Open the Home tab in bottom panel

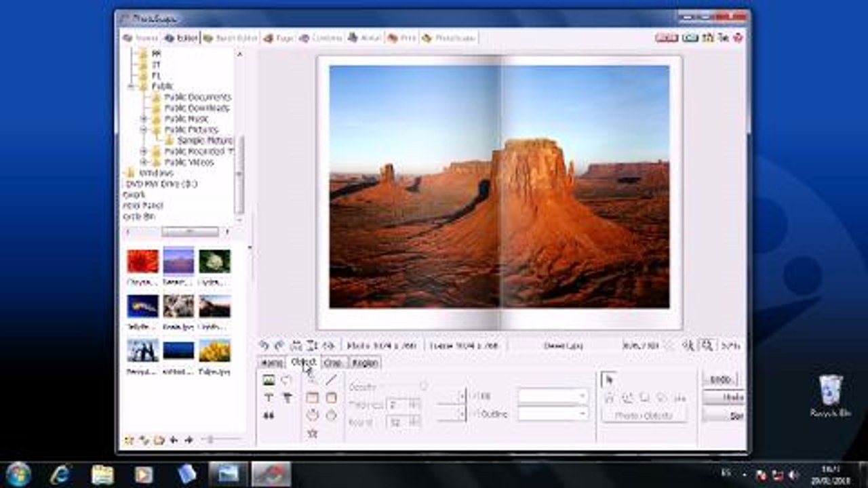[x=272, y=363]
